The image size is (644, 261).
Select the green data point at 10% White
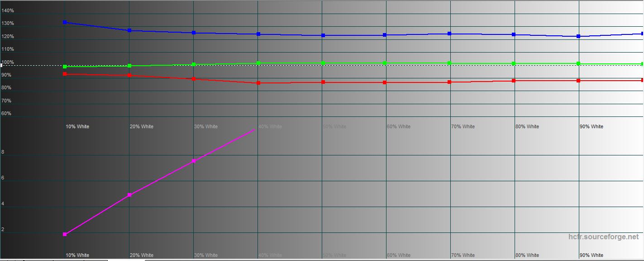(x=65, y=67)
